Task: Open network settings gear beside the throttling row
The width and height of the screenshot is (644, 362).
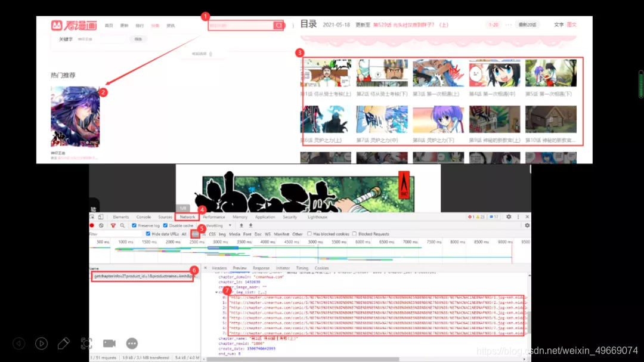Action: (x=527, y=225)
